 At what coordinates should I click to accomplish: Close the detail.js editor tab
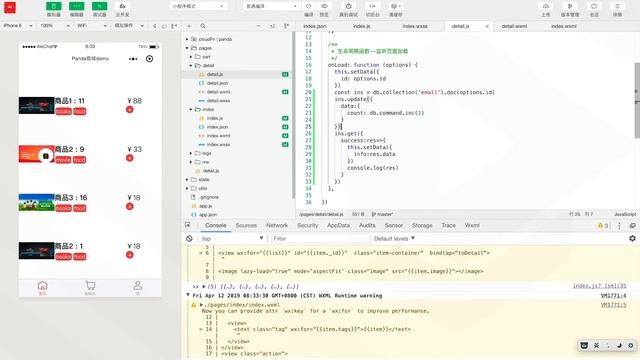(487, 26)
